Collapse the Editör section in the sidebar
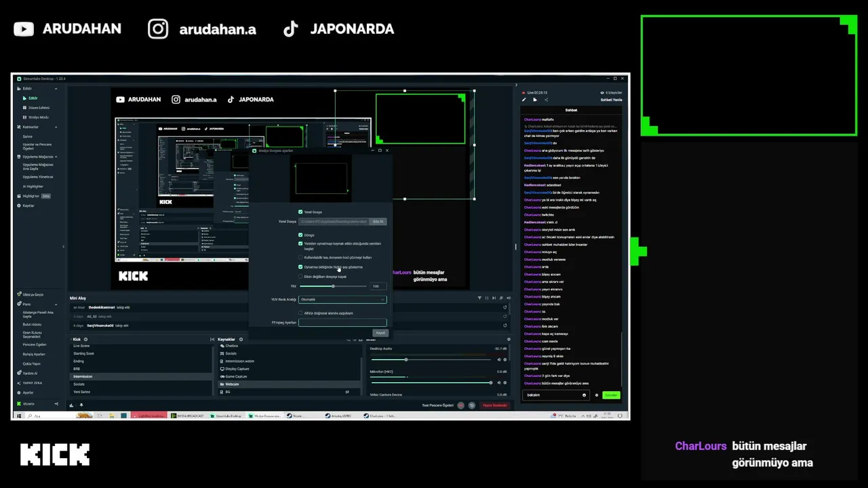 click(x=56, y=89)
